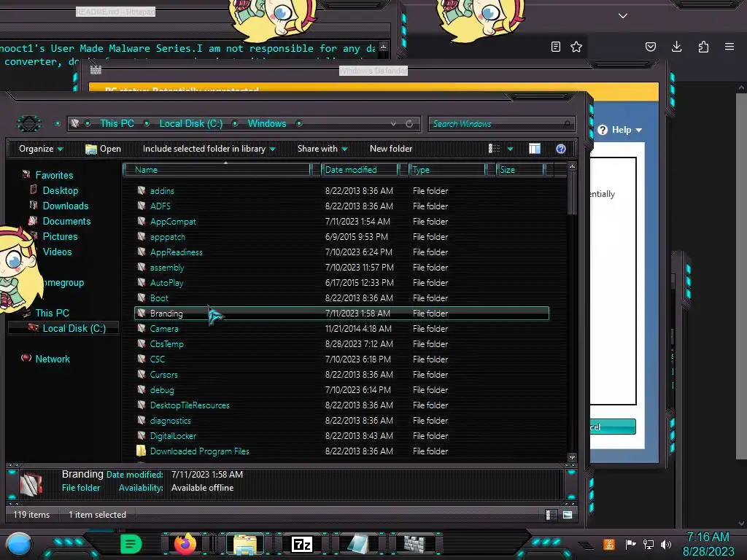This screenshot has height=560, width=747.
Task: Sort by the Size column header
Action: (520, 169)
